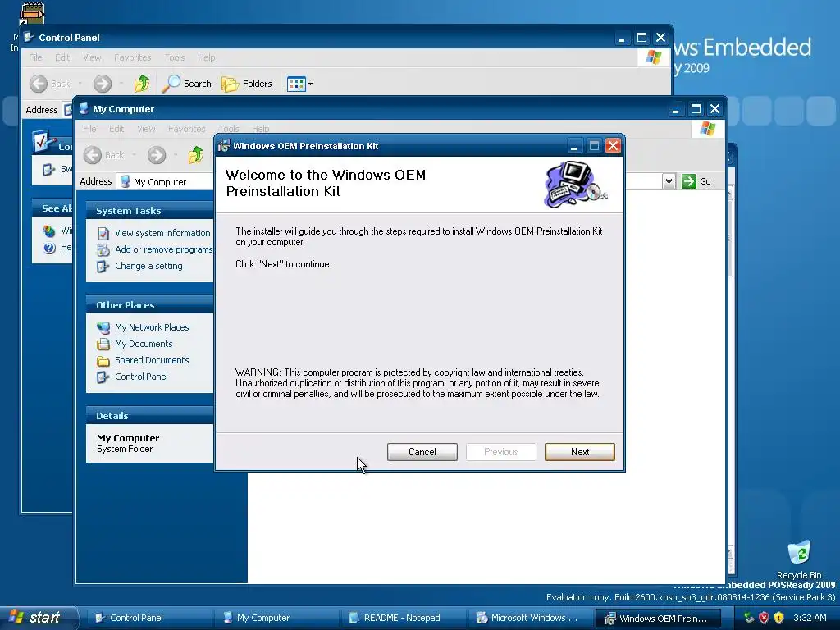Screen dimensions: 840x630
Task: Toggle Folders pane in Control Panel toolbar
Action: (247, 84)
